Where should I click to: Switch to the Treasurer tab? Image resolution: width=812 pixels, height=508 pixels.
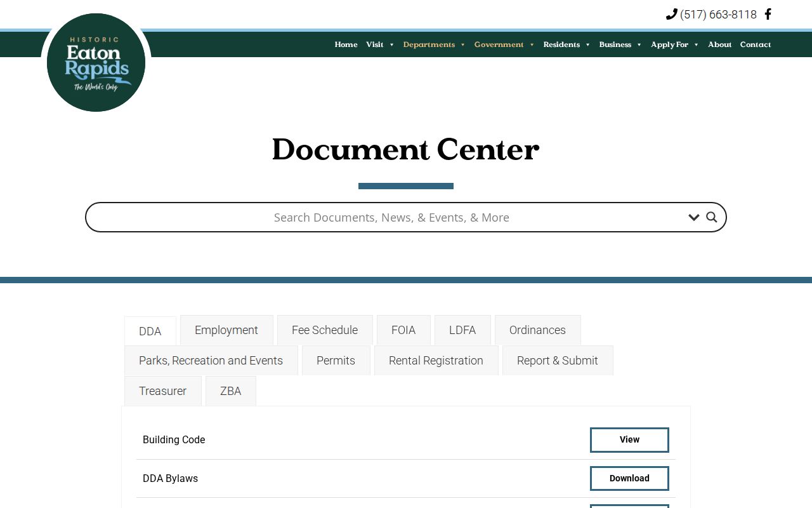pyautogui.click(x=163, y=391)
